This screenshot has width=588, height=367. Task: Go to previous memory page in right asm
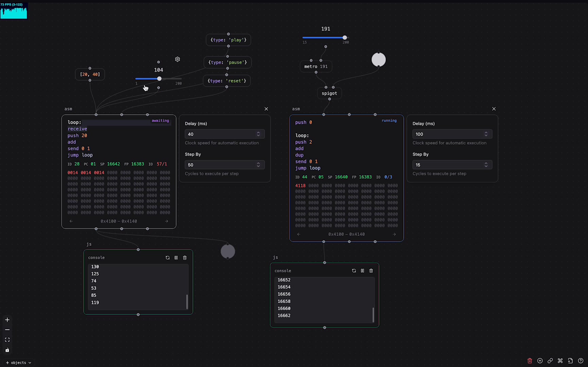click(x=299, y=234)
